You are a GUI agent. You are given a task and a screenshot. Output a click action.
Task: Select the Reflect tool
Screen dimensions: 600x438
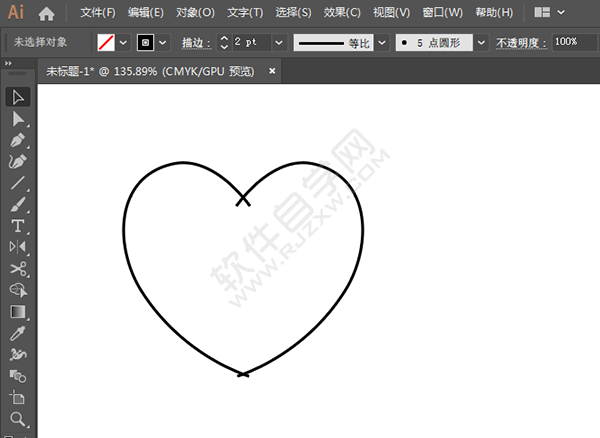click(18, 247)
